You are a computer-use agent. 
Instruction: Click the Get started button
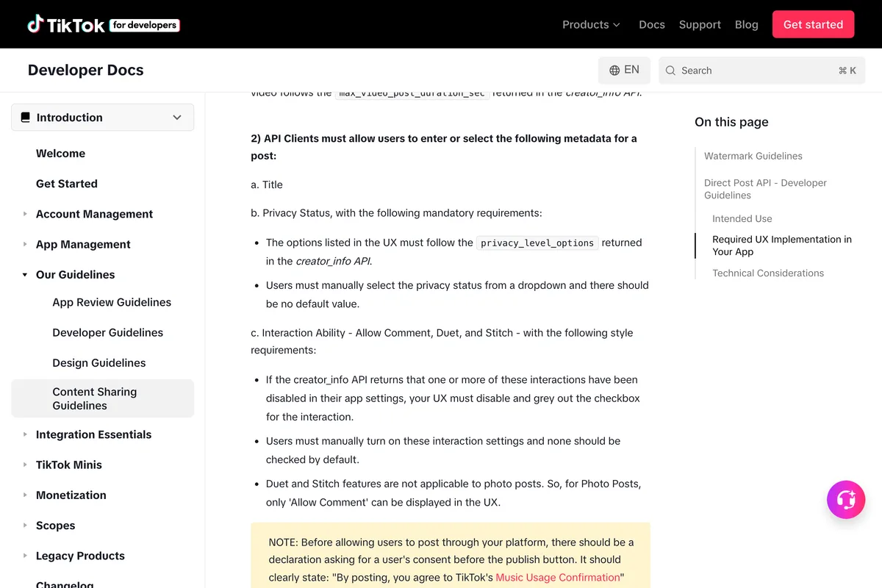813,24
